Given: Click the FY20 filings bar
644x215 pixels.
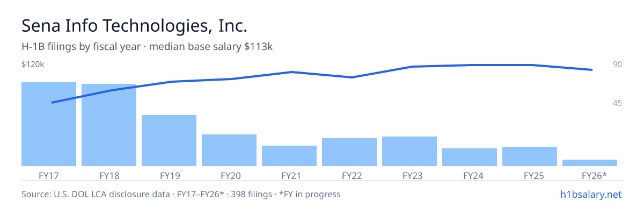Looking at the screenshot, I should [229, 150].
